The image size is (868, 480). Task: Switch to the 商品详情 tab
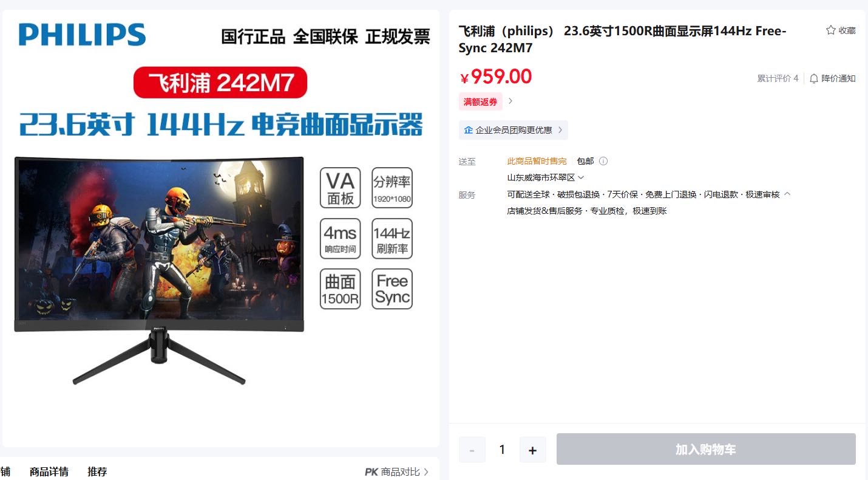(x=49, y=471)
